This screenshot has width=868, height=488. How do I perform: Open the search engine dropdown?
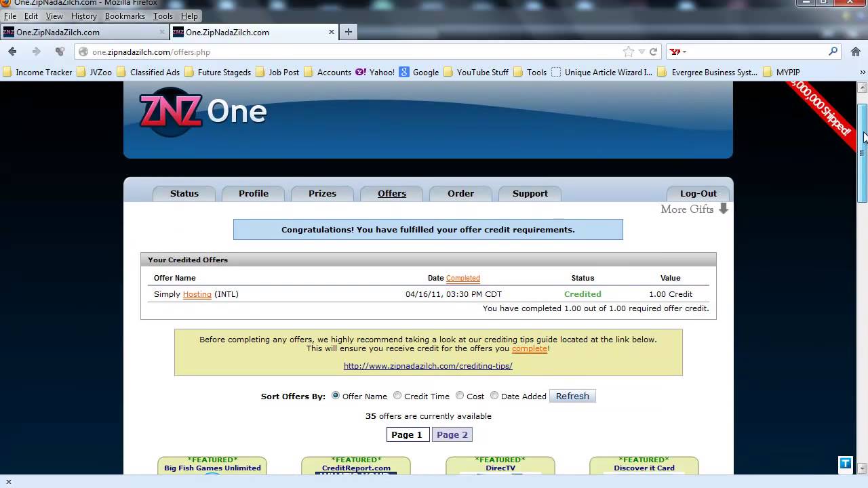pyautogui.click(x=679, y=52)
